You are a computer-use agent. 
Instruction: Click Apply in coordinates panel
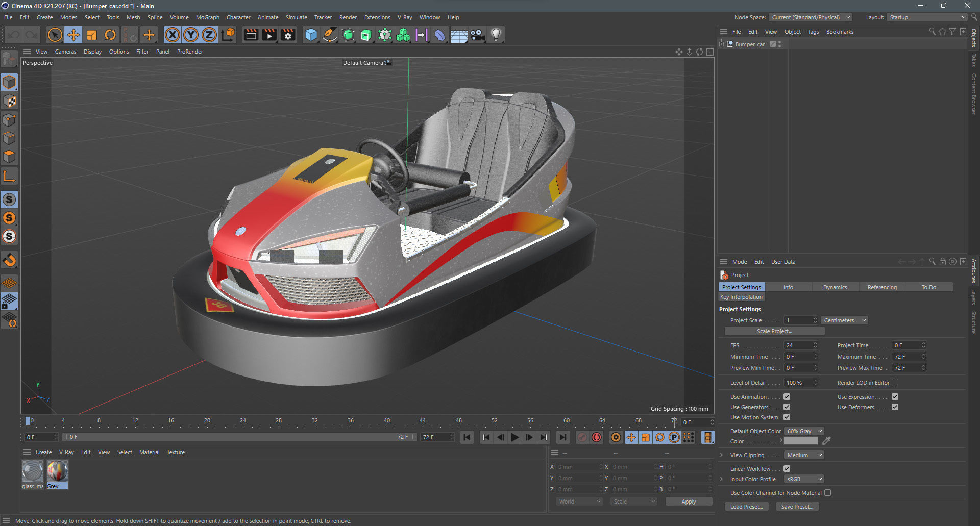click(x=689, y=502)
